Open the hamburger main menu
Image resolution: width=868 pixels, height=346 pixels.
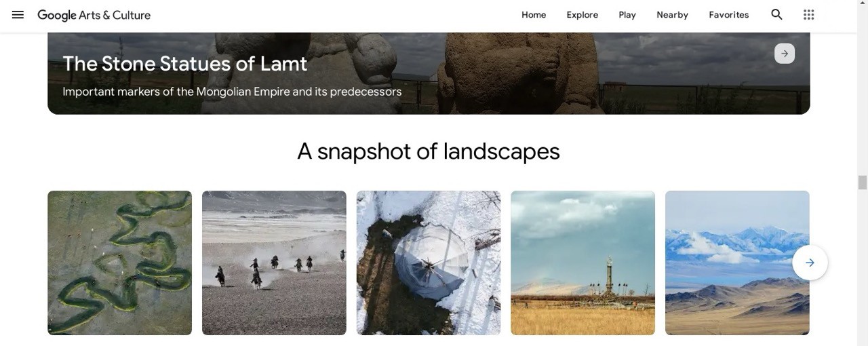click(18, 15)
